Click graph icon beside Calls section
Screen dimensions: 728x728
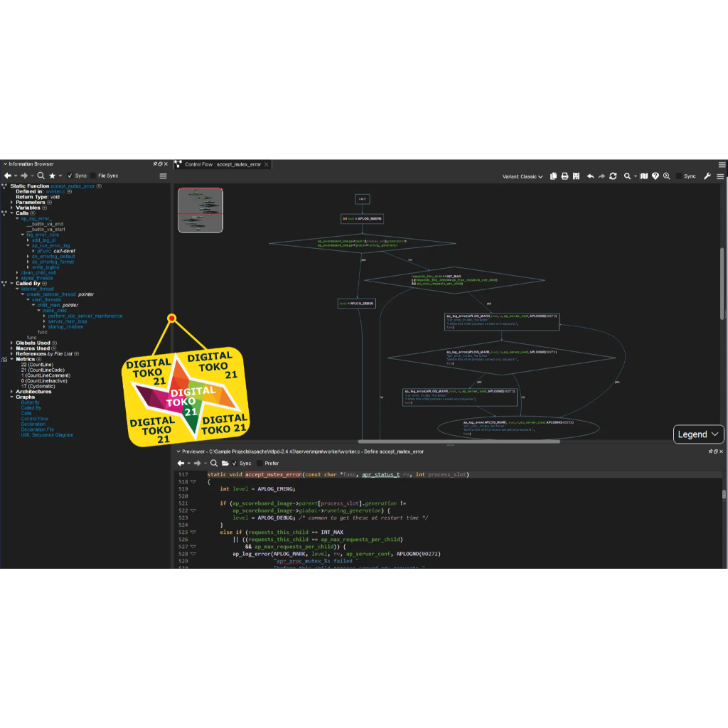tap(4, 213)
